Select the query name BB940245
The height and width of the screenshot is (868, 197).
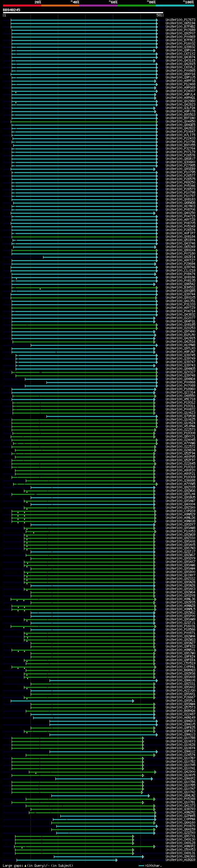(x=11, y=10)
